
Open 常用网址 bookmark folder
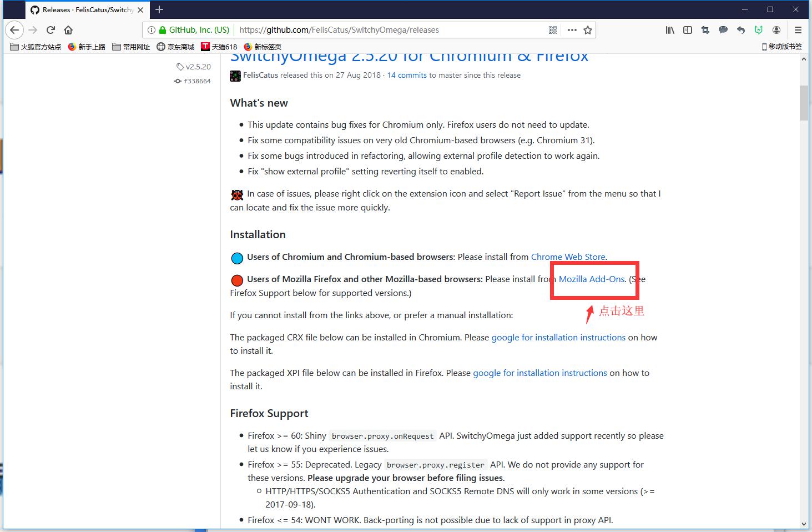(x=131, y=47)
